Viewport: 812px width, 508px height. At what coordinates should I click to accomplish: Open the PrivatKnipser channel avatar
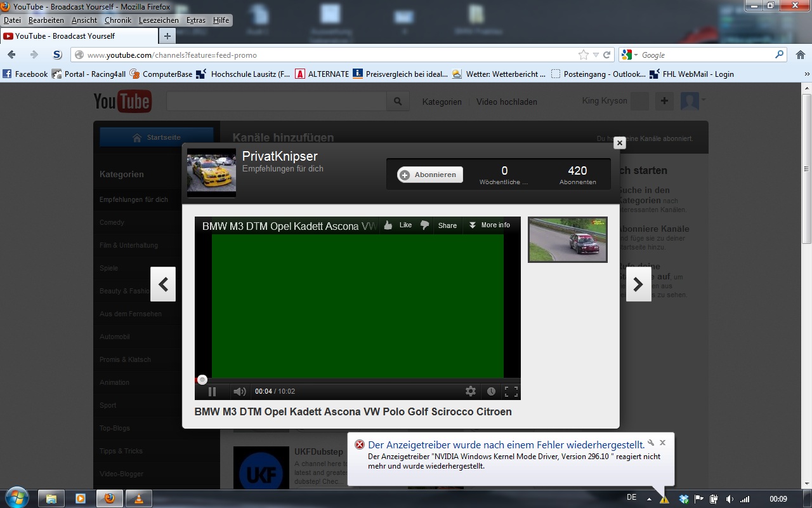(211, 173)
